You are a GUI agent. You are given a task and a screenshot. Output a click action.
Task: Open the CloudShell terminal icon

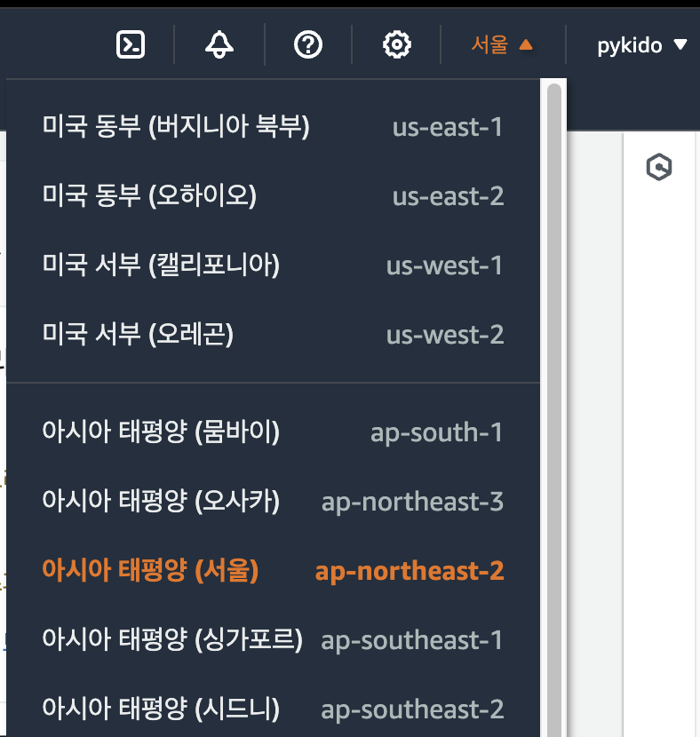[131, 44]
